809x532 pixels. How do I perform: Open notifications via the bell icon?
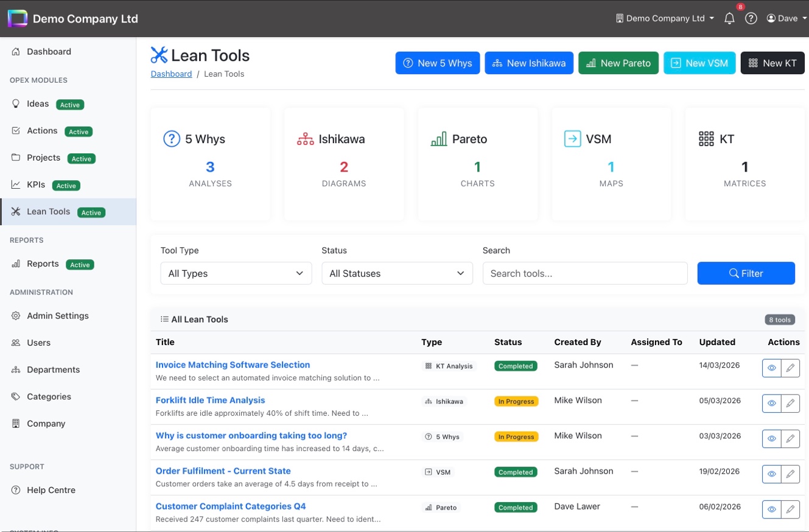(729, 18)
